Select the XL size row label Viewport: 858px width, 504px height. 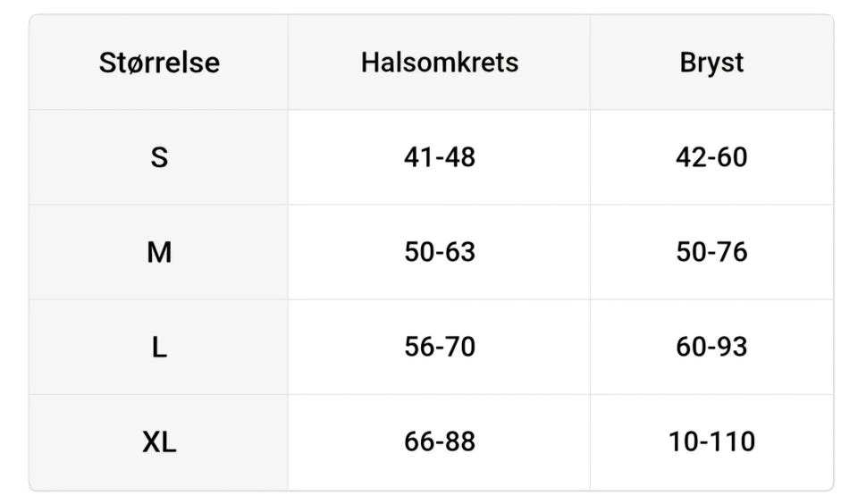click(x=159, y=441)
